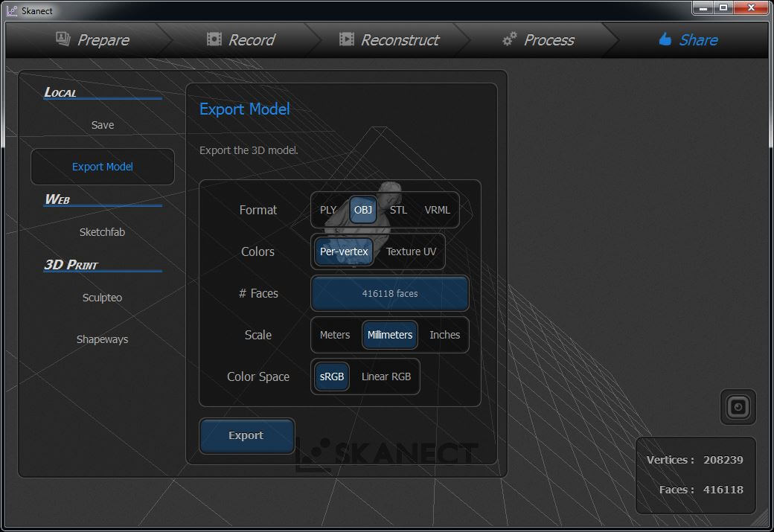
Task: Click the Record tab film icon
Action: click(x=214, y=39)
